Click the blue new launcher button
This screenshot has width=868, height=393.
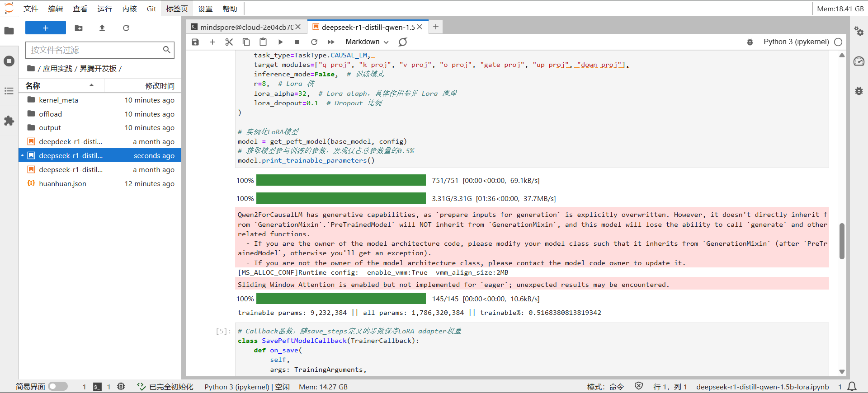(46, 28)
